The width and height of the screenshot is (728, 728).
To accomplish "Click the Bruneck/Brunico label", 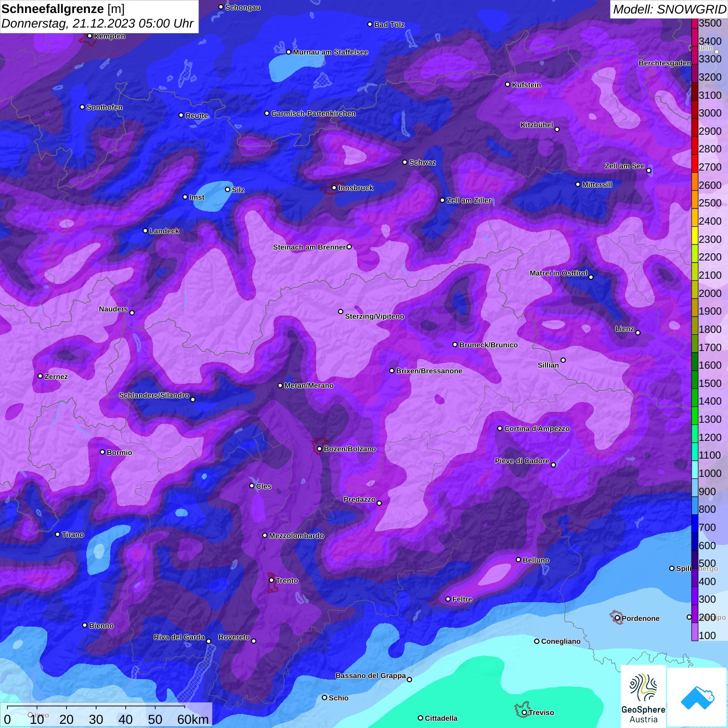I will (x=488, y=345).
